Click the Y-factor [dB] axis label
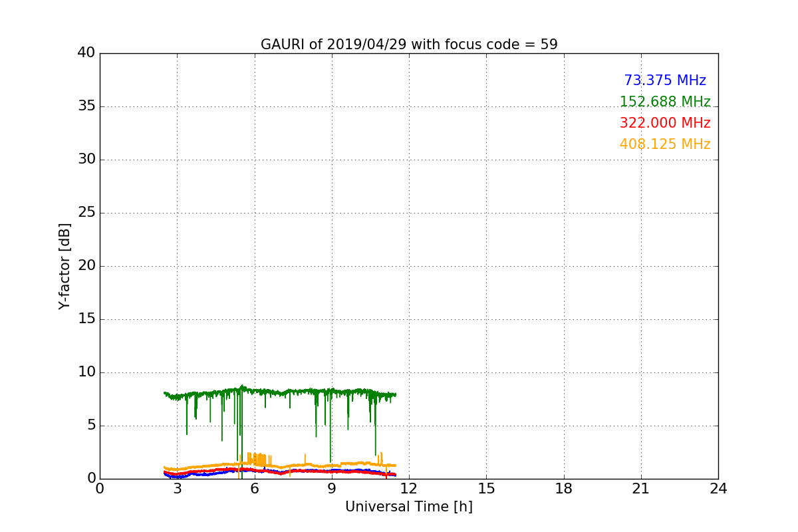Screen dimensions: 798x532 65,266
